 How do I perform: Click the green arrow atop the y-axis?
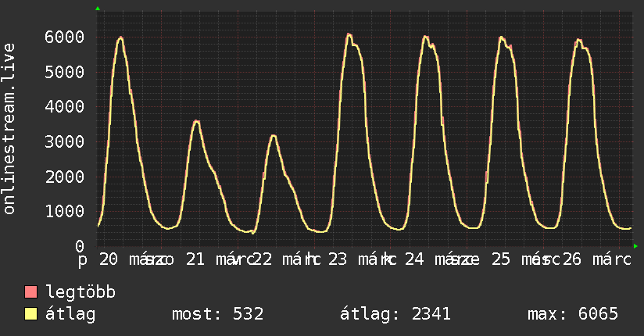click(x=98, y=9)
